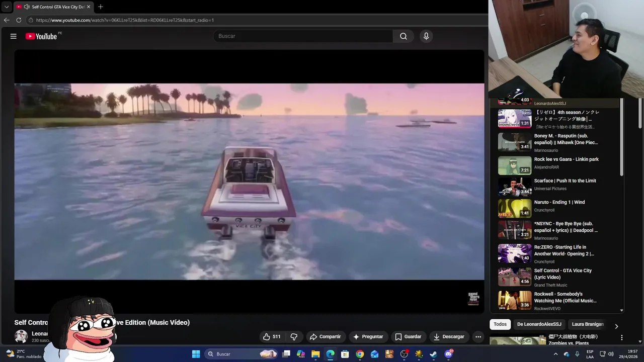This screenshot has width=644, height=362.
Task: View site information lock icon
Action: click(x=31, y=20)
